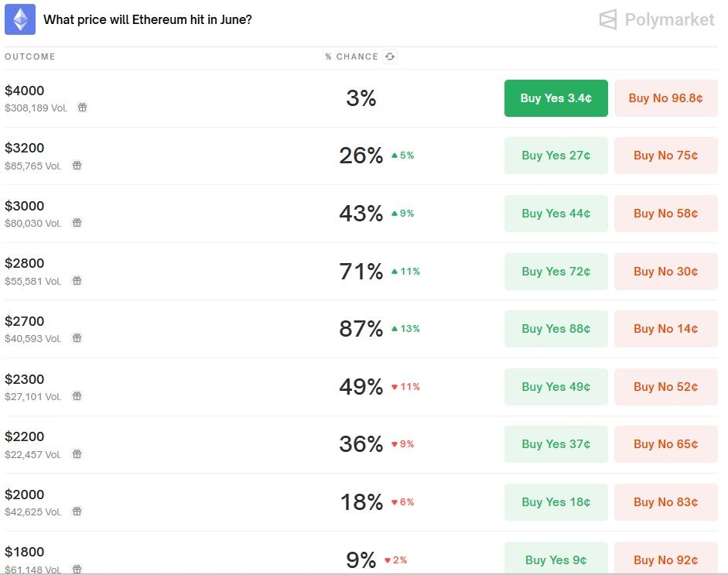This screenshot has height=575, width=728.
Task: Click the gift icon under $3000
Action: point(77,223)
